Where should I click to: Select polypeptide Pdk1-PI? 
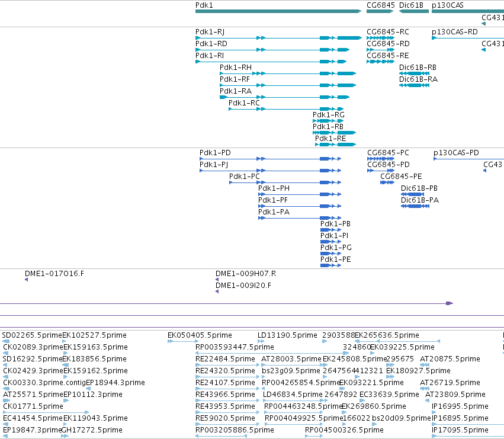tap(334, 236)
